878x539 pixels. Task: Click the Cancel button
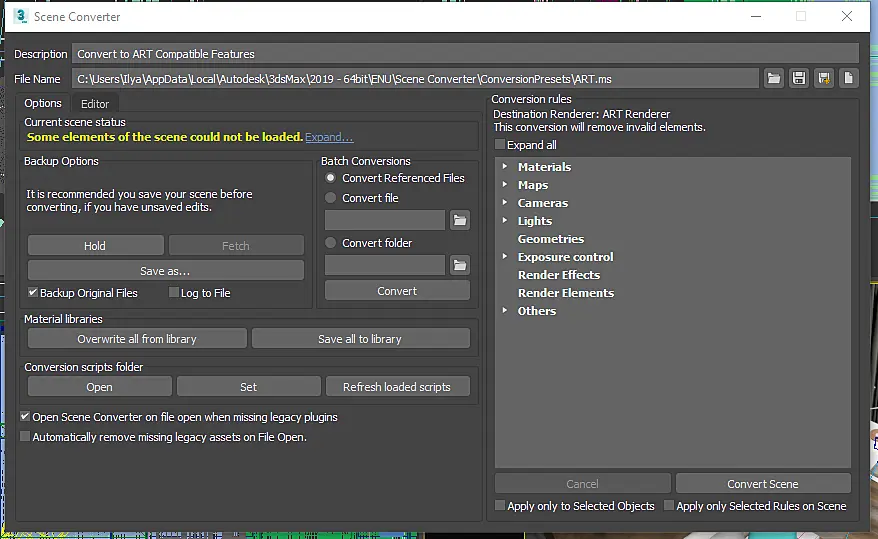point(582,484)
